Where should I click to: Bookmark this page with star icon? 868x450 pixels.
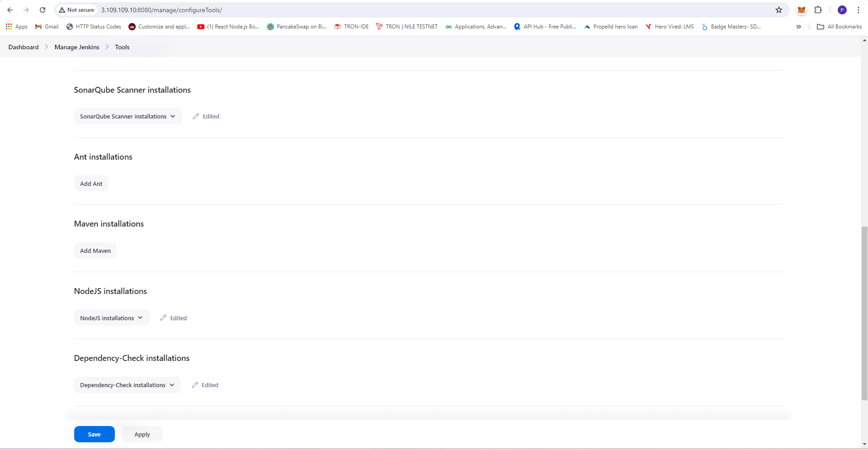coord(779,10)
